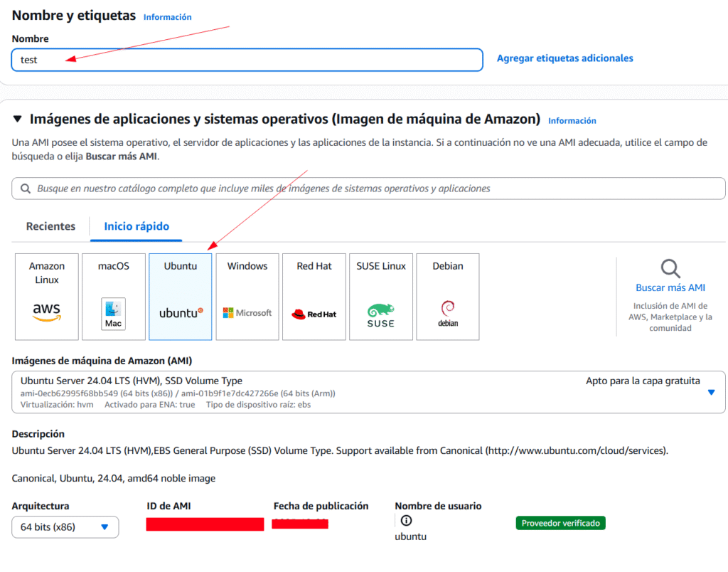Choose the Red Hat logo tile
Image resolution: width=728 pixels, height=572 pixels.
pyautogui.click(x=314, y=297)
